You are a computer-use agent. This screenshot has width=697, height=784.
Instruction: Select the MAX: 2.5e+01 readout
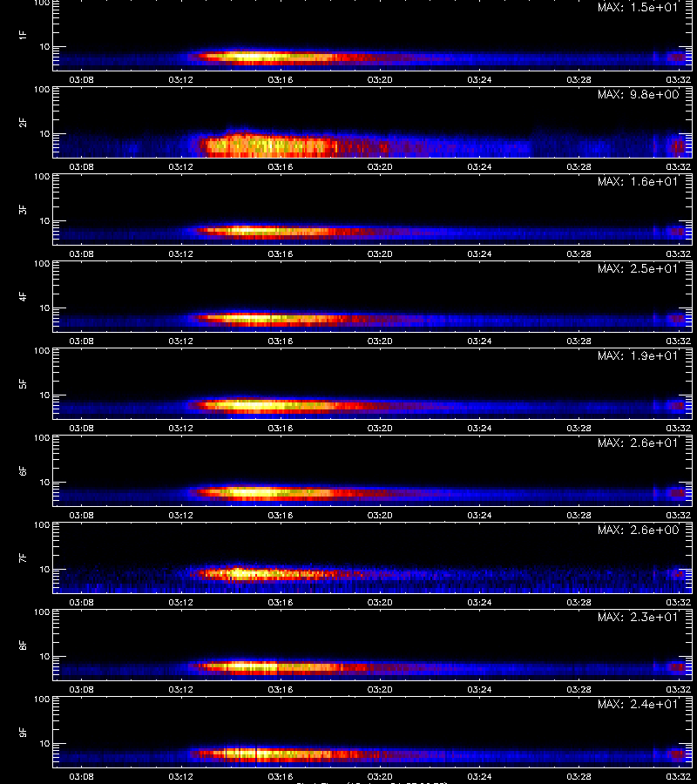(638, 268)
